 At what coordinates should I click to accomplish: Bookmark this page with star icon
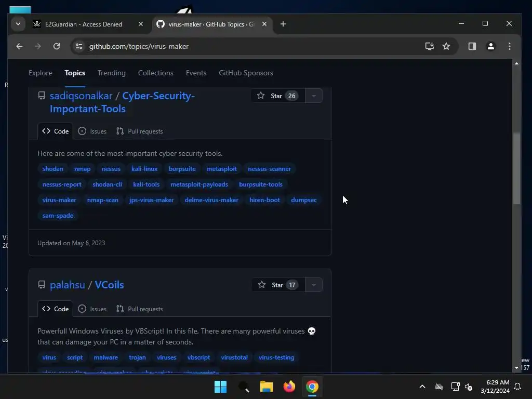tap(446, 46)
